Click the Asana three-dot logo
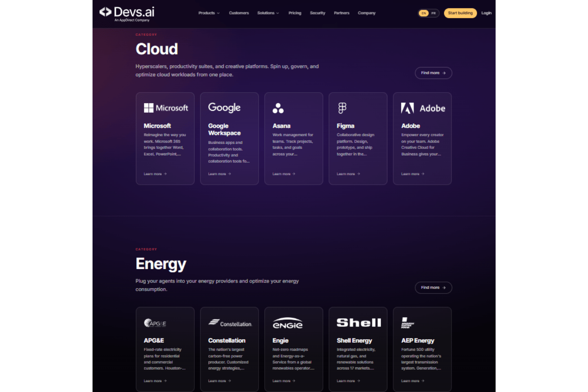Screen dimensions: 588x392 [278, 108]
